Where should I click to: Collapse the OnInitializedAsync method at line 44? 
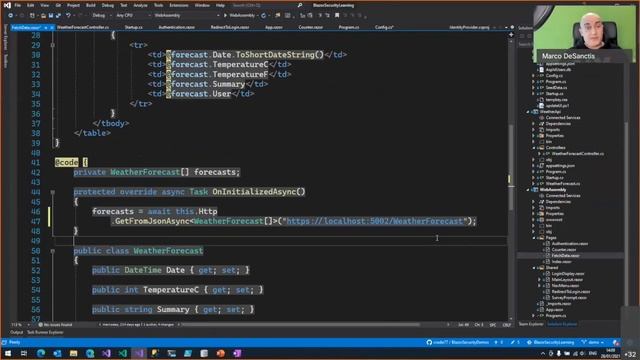point(53,192)
